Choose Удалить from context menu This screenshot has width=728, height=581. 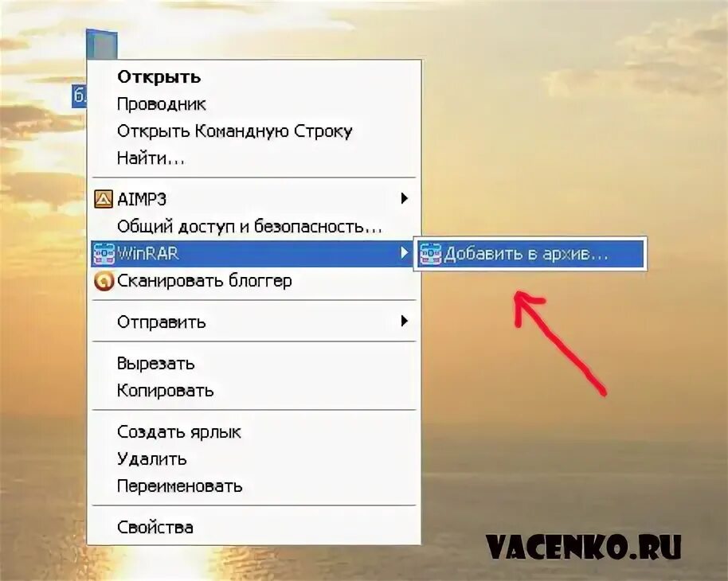[152, 459]
